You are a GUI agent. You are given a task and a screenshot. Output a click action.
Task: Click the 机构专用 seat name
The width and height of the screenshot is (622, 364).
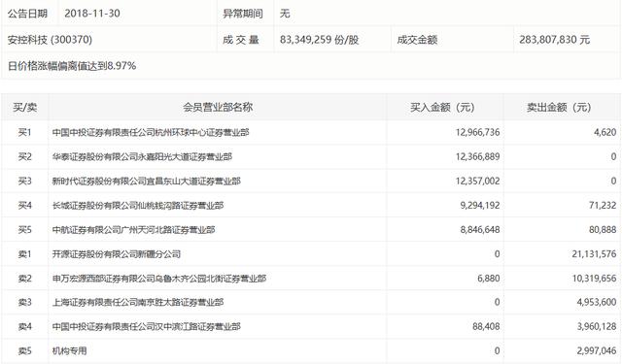69,351
